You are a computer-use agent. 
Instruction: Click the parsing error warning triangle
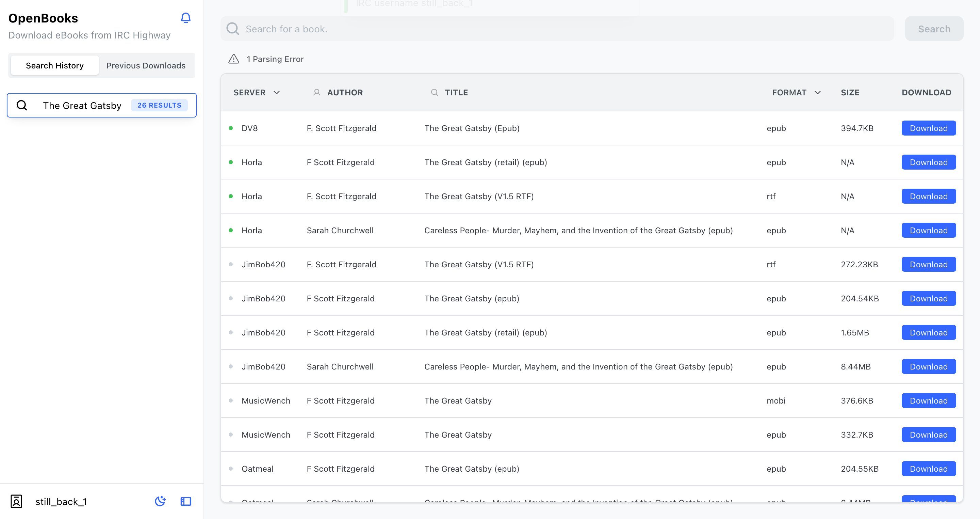coord(233,59)
